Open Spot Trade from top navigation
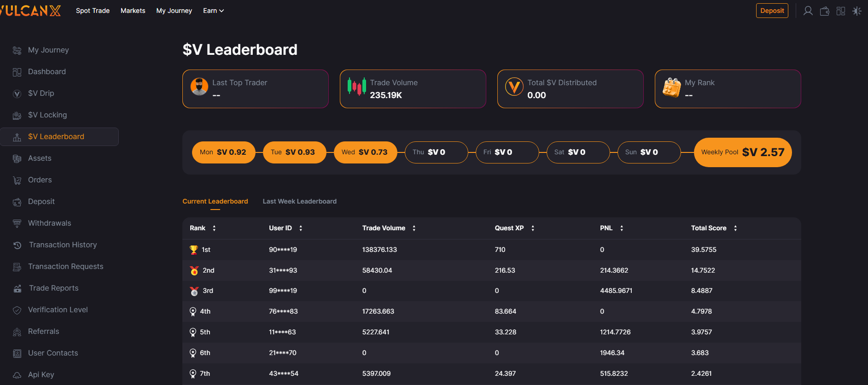868x385 pixels. [x=93, y=11]
